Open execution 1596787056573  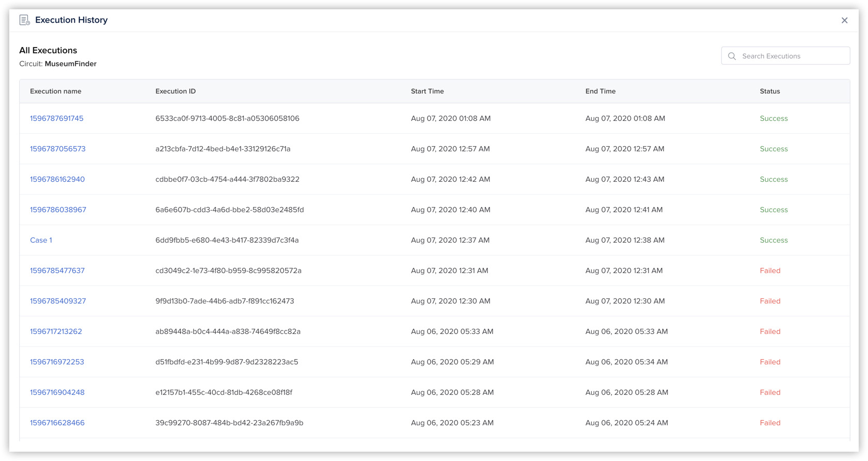[x=57, y=149]
